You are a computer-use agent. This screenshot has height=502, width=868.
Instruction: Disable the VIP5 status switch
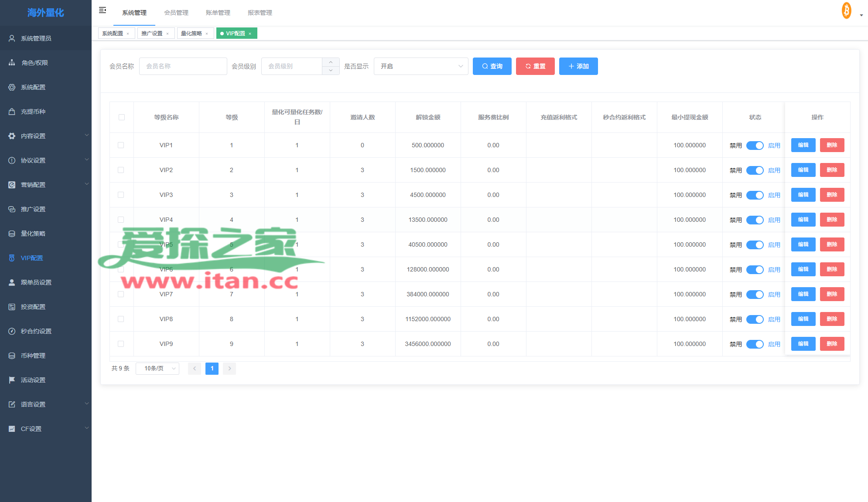click(x=755, y=245)
